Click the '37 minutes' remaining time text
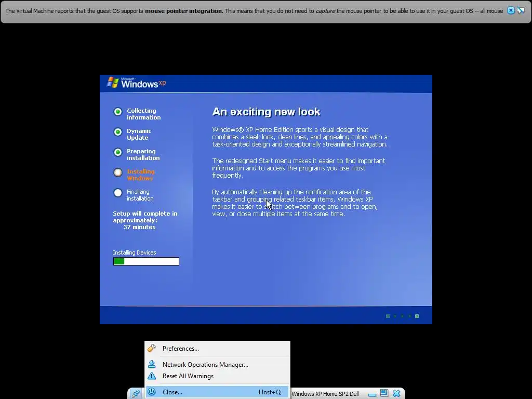Screen dimensions: 532x399 [x=139, y=227]
